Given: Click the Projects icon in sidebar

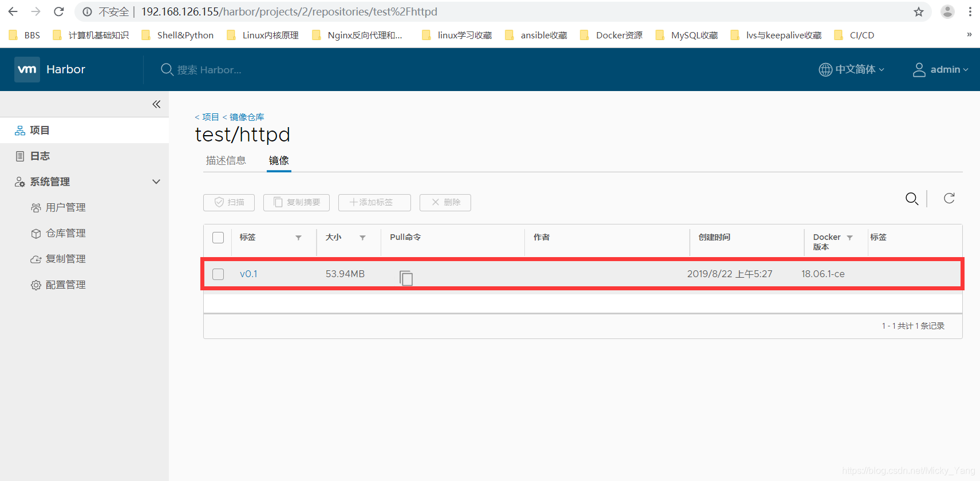Looking at the screenshot, I should point(20,131).
